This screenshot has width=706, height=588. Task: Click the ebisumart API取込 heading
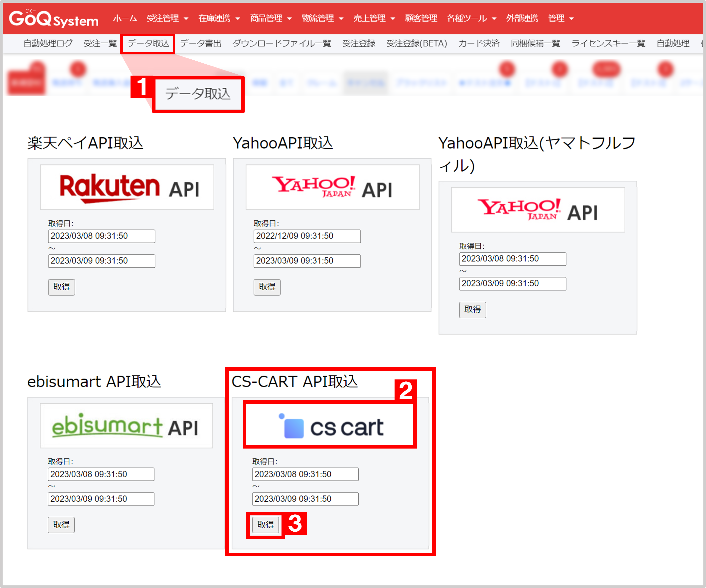click(94, 382)
